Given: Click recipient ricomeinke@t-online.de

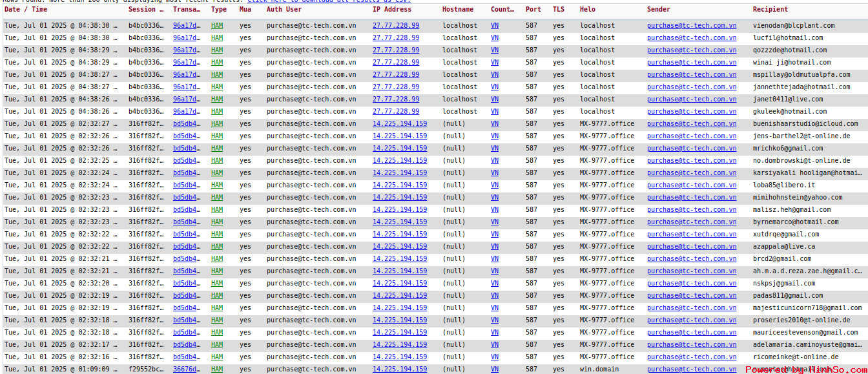Looking at the screenshot, I should click(796, 357).
